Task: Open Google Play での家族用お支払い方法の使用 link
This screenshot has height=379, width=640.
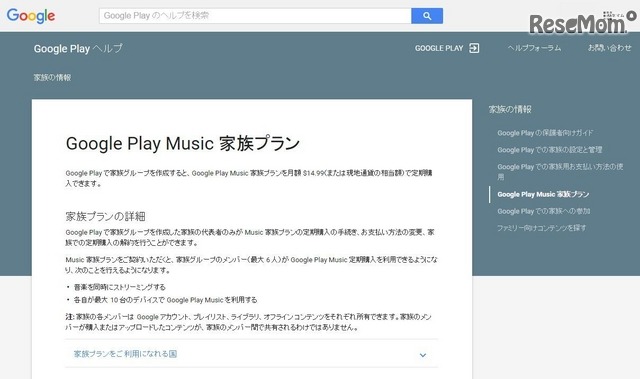Action: tap(560, 172)
